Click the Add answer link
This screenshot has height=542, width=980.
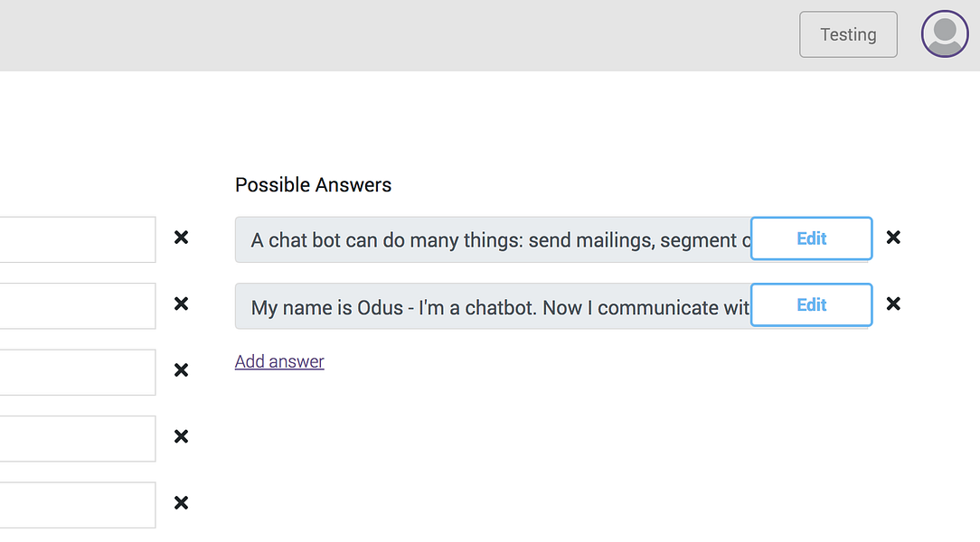[279, 361]
